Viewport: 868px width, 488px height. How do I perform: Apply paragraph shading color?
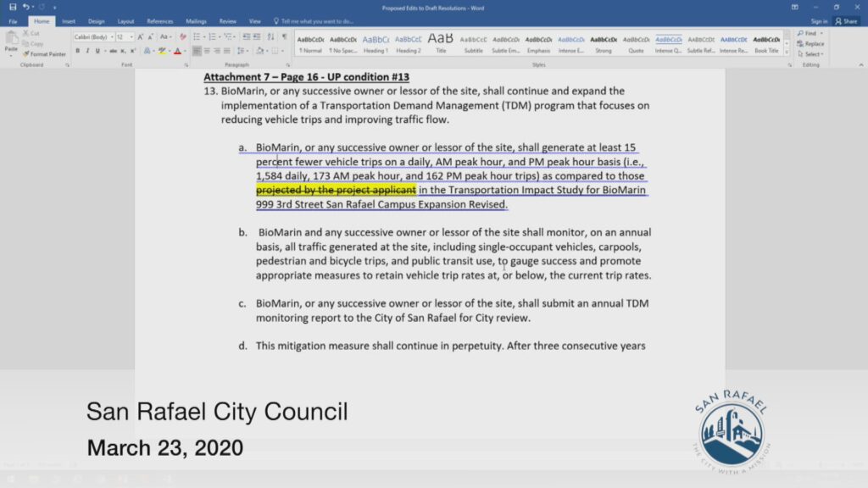(259, 51)
